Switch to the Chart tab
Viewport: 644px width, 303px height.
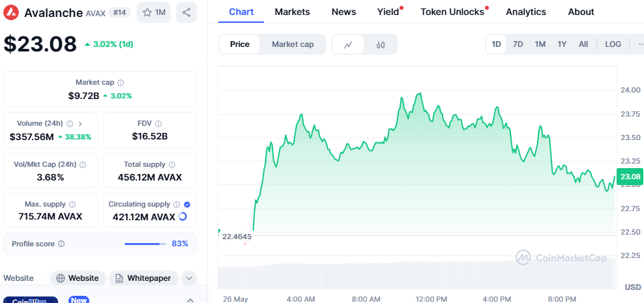(x=241, y=12)
